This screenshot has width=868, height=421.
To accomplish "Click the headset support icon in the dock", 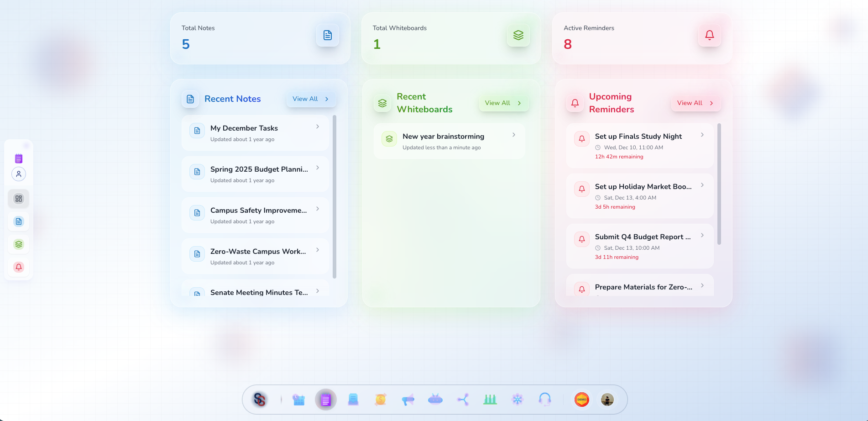I will [544, 400].
